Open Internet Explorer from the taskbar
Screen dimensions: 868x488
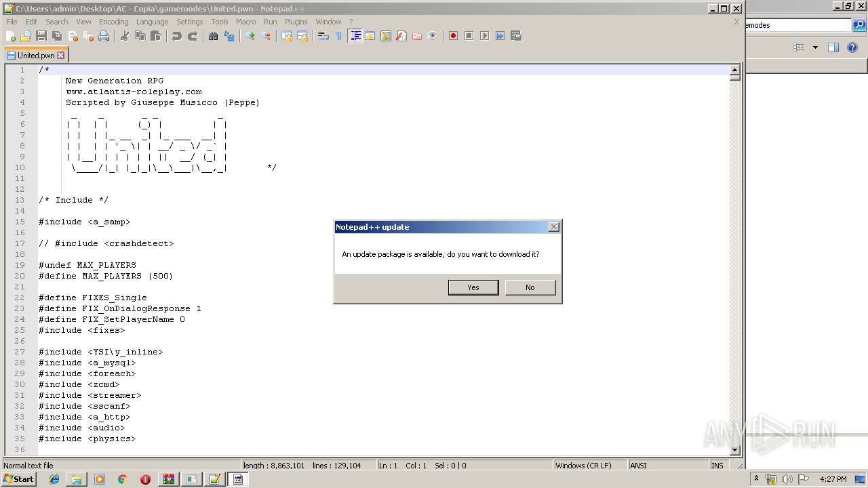(x=54, y=479)
